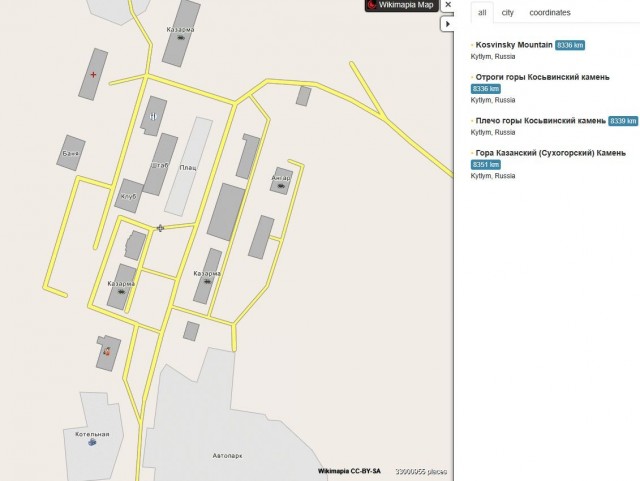Click the 8336 km badge beside Kosvinsky Mountain
640x481 pixels.
click(x=570, y=45)
